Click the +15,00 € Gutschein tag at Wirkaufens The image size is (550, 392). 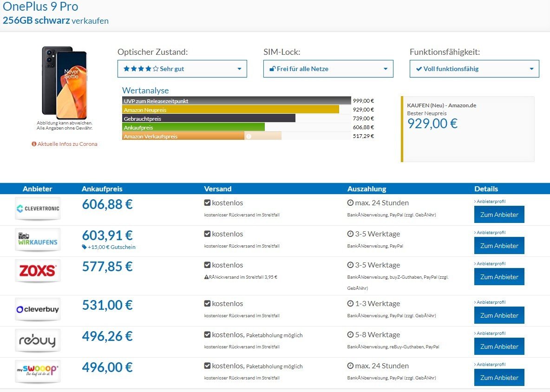coord(109,247)
